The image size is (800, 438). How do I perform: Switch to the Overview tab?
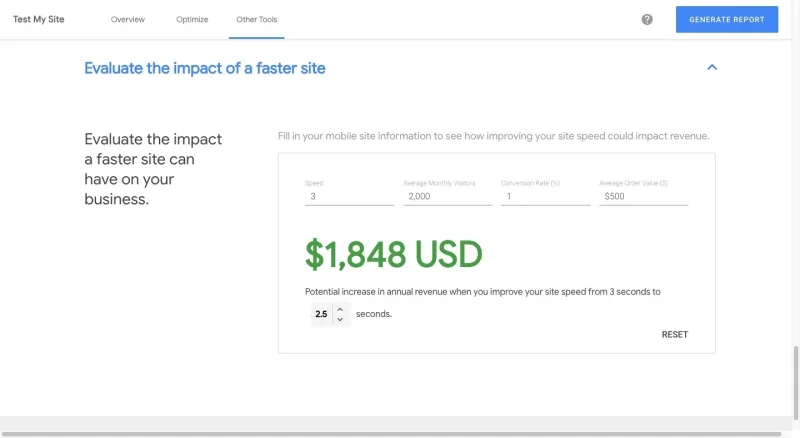(x=128, y=20)
